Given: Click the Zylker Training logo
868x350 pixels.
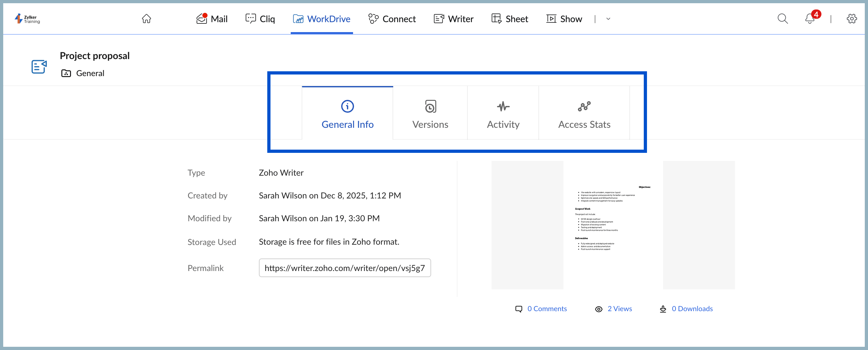Looking at the screenshot, I should click(27, 19).
